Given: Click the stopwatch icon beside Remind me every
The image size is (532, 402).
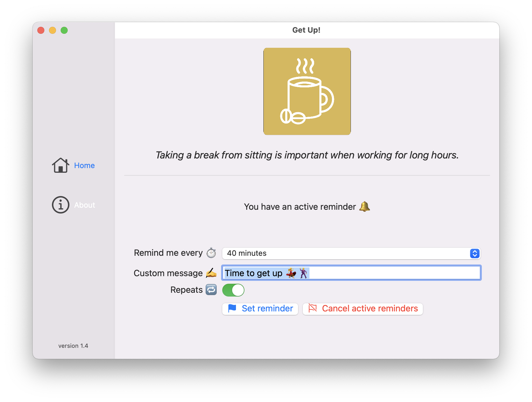Looking at the screenshot, I should pyautogui.click(x=211, y=253).
